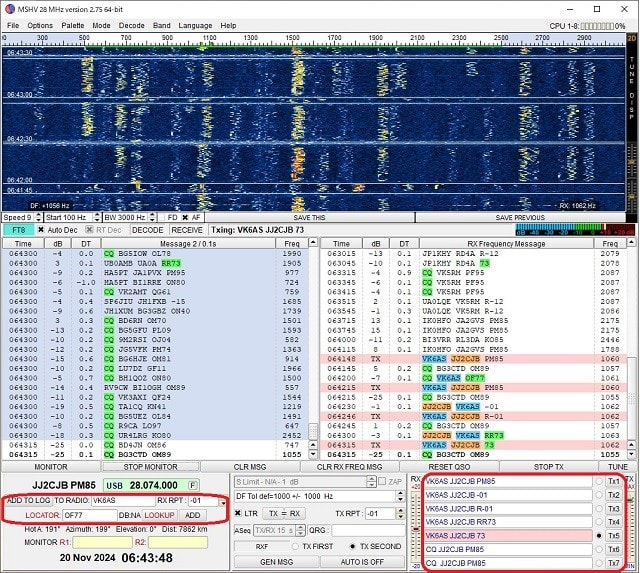The width and height of the screenshot is (640, 573).
Task: Click the TUNE button
Action: click(x=618, y=467)
